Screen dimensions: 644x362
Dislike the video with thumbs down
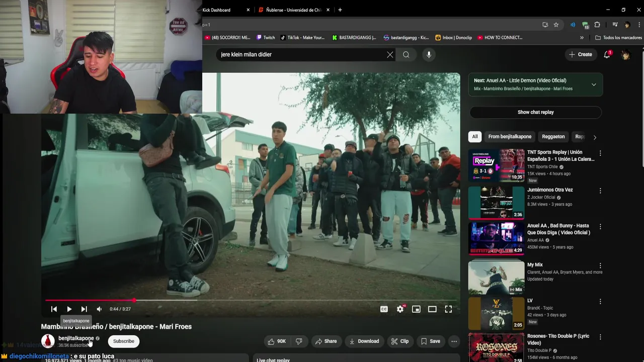[x=299, y=341]
